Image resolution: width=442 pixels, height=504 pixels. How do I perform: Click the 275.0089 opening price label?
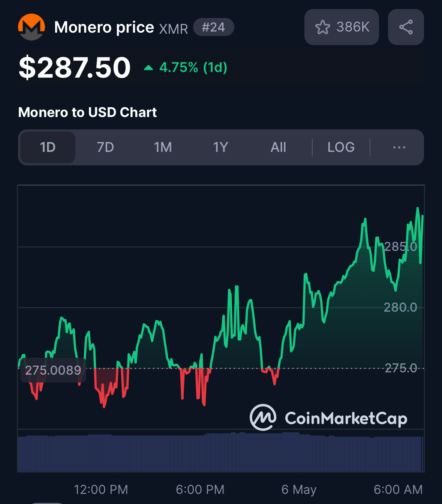tap(53, 370)
